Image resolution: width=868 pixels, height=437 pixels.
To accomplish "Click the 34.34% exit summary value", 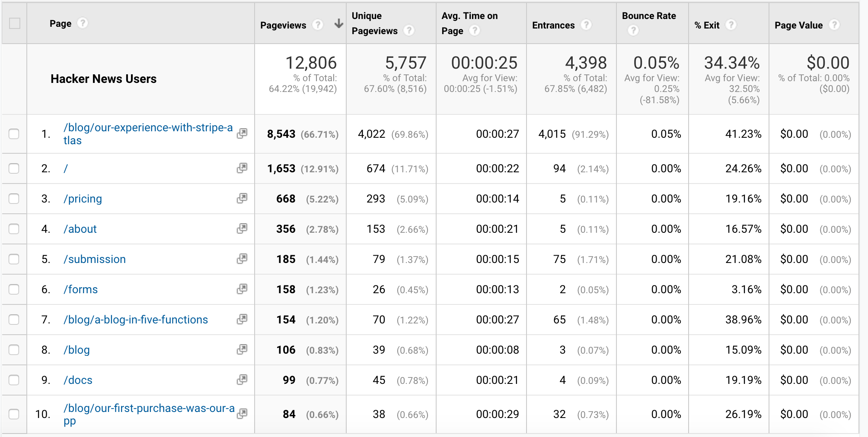I will pyautogui.click(x=732, y=63).
